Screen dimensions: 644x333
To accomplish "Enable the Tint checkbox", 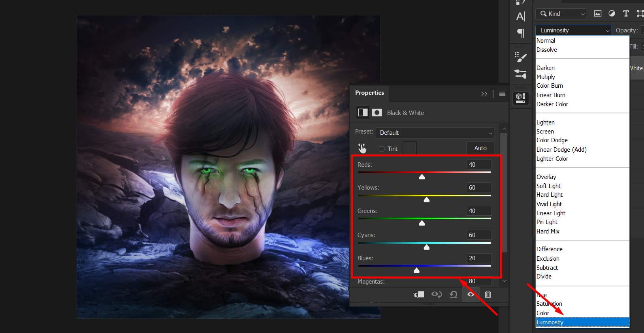I will tap(382, 149).
